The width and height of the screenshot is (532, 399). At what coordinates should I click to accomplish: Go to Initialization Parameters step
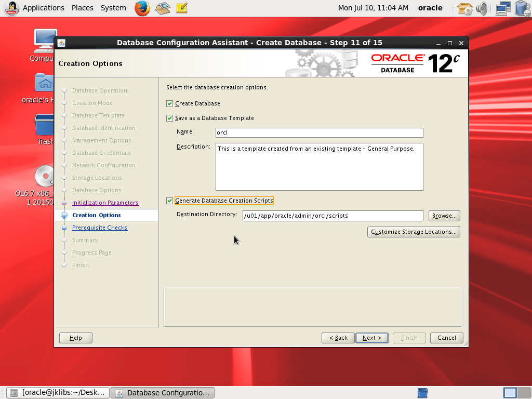point(105,203)
